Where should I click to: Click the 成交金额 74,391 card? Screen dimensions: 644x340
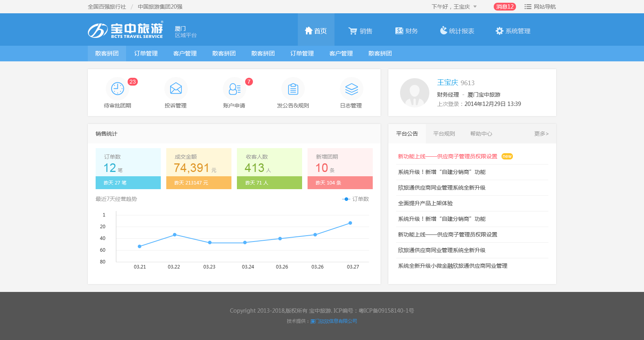coord(199,168)
